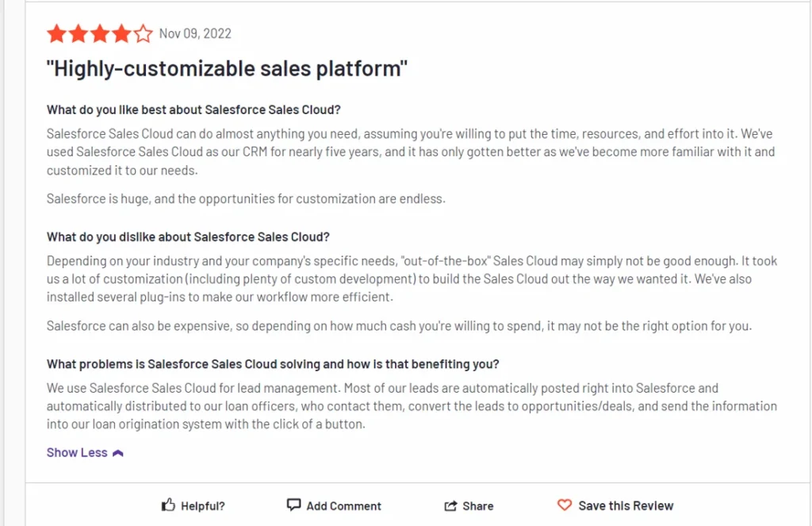Screen dimensions: 812x526
Task: Click the heart icon to save review
Action: tap(564, 505)
